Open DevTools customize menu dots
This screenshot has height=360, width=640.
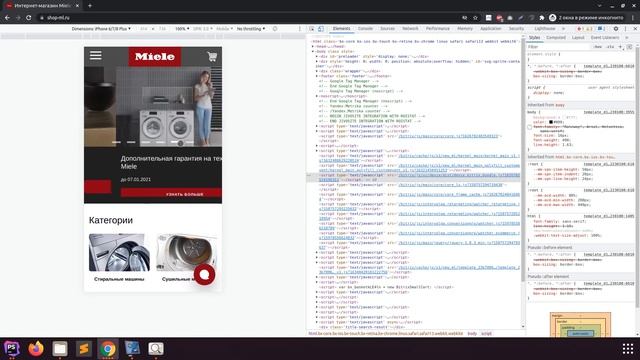(625, 29)
